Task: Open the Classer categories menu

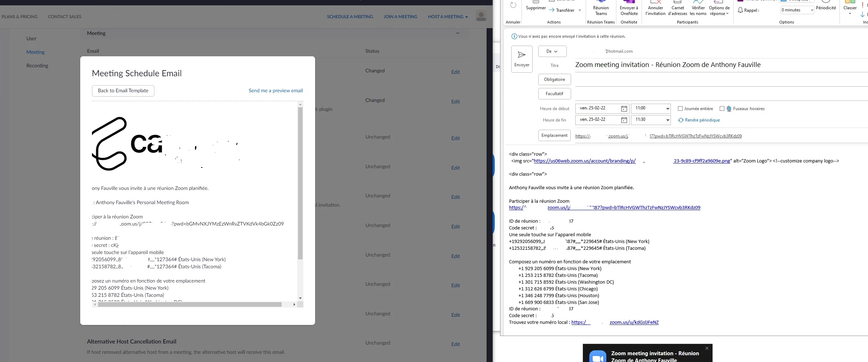Action: pos(850,7)
